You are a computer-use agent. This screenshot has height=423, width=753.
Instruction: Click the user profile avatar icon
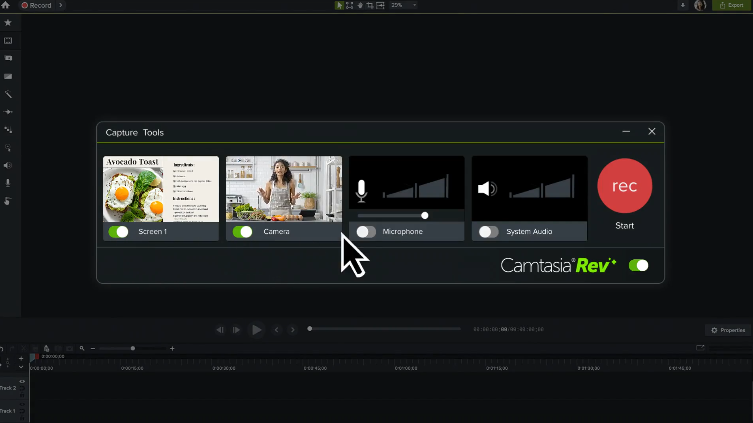coord(700,5)
